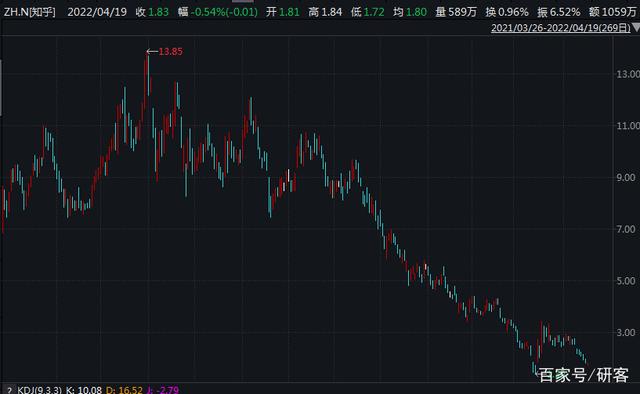Click the turnover rate 0.96% value
640x394 pixels.
click(x=512, y=12)
